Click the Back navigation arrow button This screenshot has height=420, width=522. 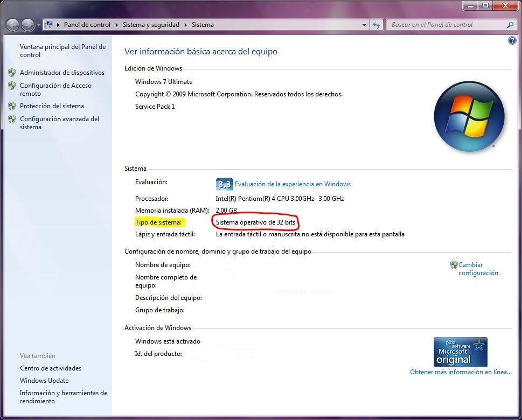pyautogui.click(x=13, y=25)
